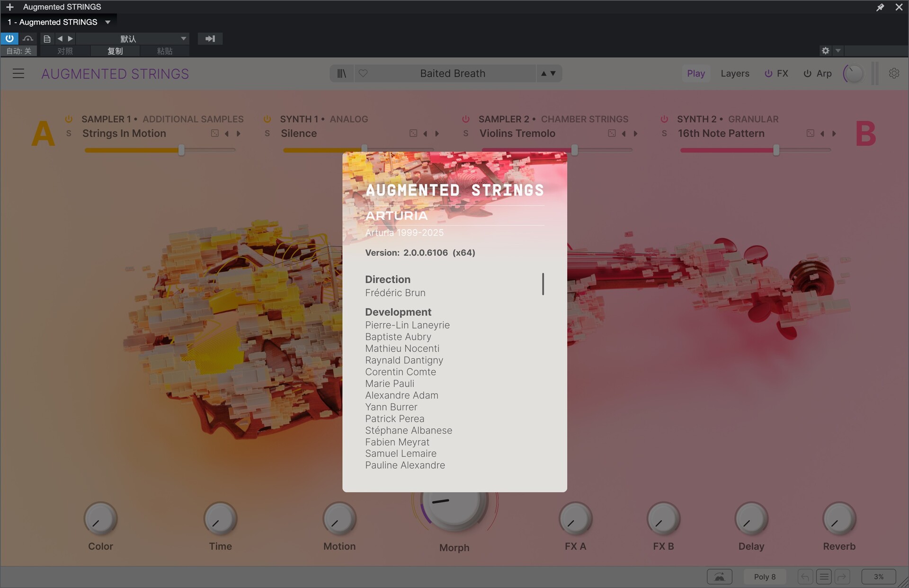Viewport: 909px width, 588px height.
Task: Click the Reverb macro knob
Action: [839, 519]
